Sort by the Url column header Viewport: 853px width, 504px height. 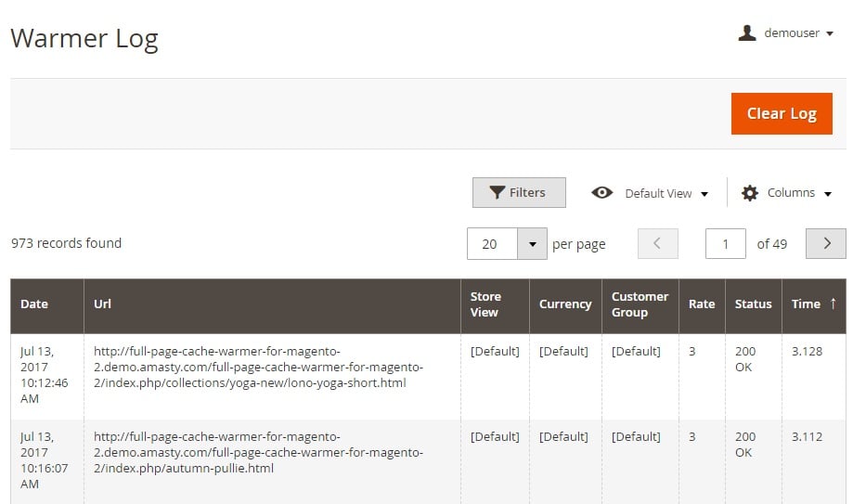[x=272, y=306]
